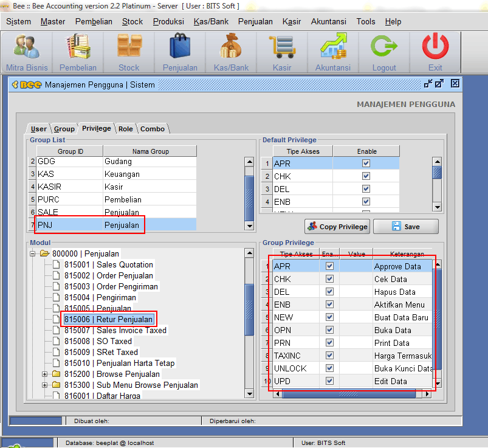The height and width of the screenshot is (448, 488).
Task: Select 815006 Retur Penjualan module
Action: 108,319
